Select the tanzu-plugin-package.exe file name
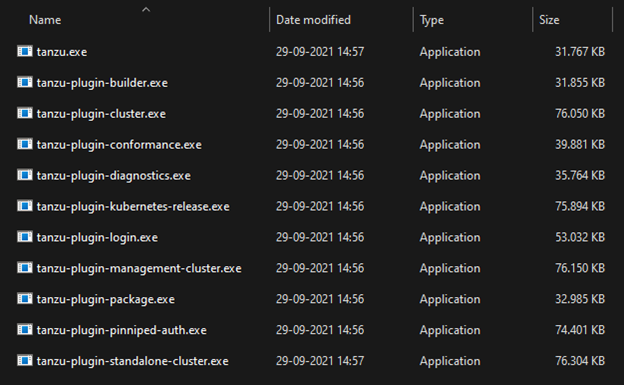 coord(105,299)
